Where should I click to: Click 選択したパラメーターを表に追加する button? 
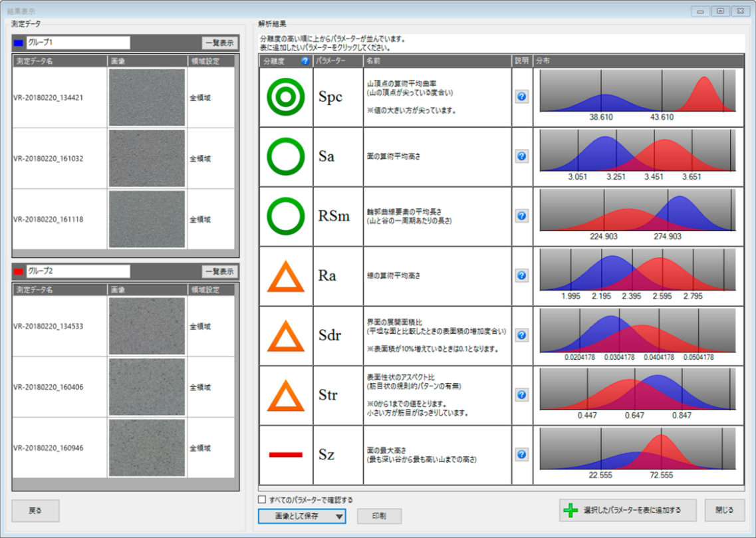(628, 510)
